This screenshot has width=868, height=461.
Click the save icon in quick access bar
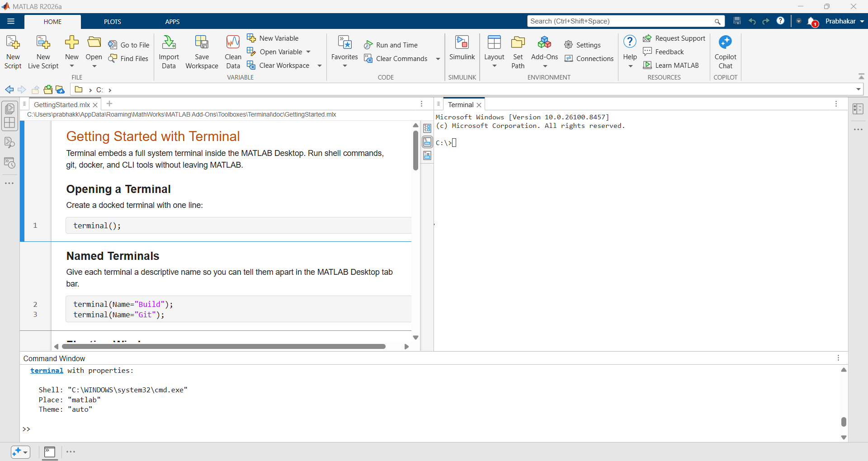[737, 21]
